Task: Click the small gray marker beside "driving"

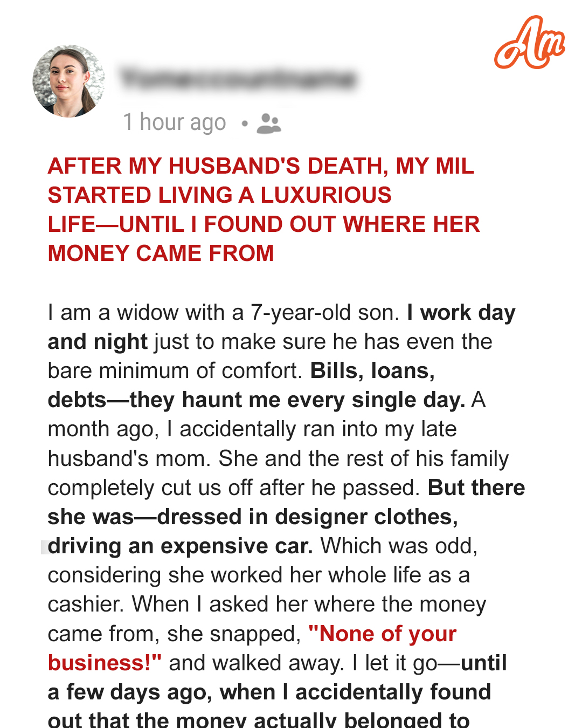Action: (x=44, y=547)
